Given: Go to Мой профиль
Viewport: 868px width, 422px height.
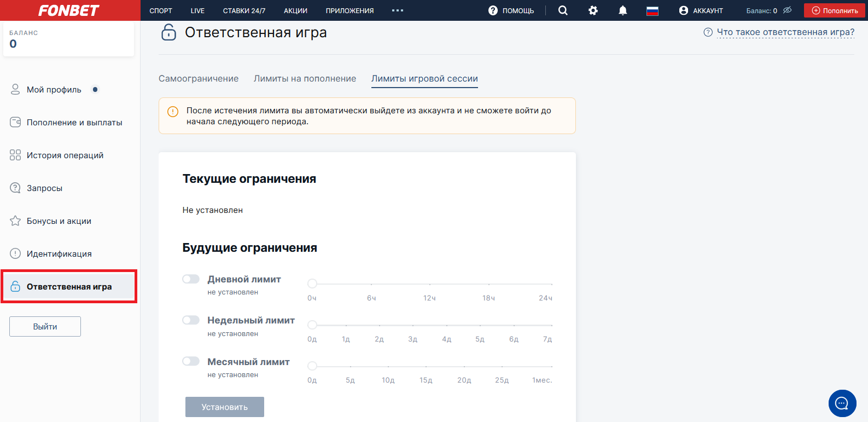Looking at the screenshot, I should pos(54,89).
